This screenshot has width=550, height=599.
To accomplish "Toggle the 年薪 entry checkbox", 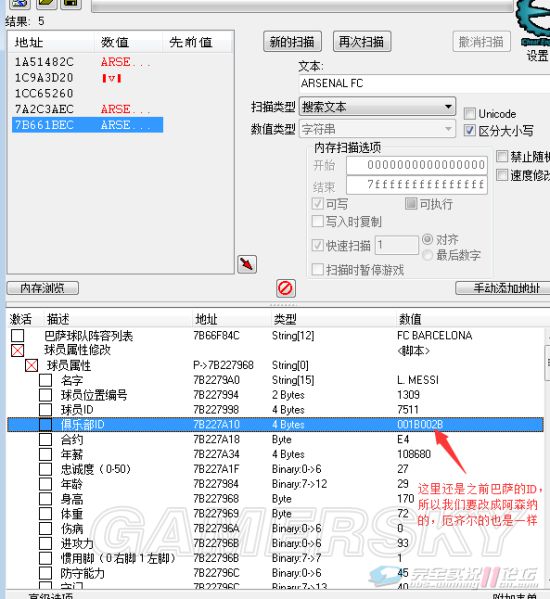I will tap(45, 454).
